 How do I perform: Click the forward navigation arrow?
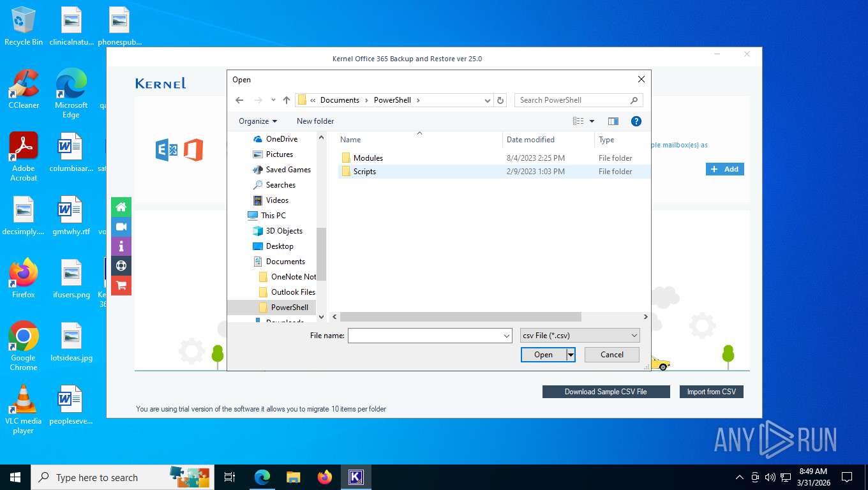pos(258,100)
